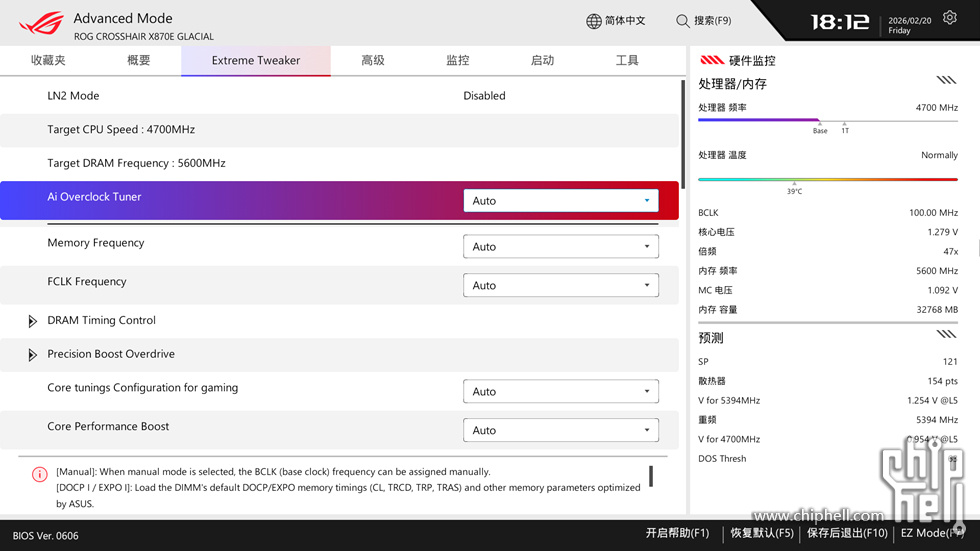Switch to the 监控 tab
The width and height of the screenshot is (980, 551).
pos(458,61)
